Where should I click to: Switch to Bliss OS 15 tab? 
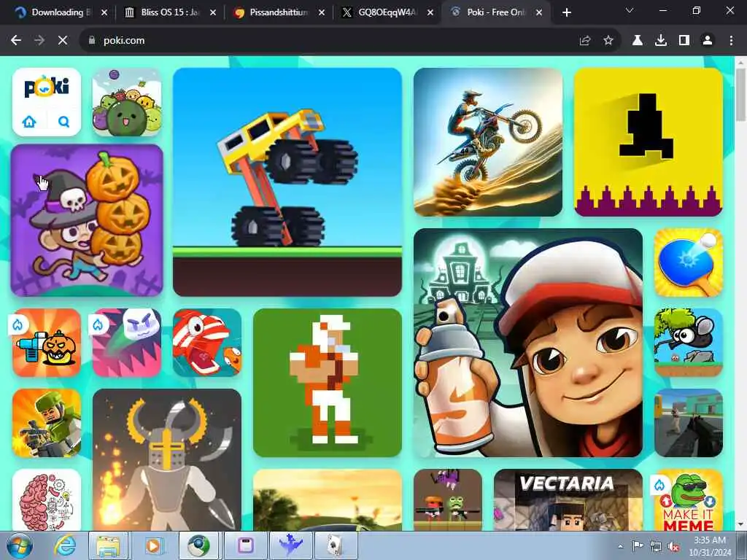[x=169, y=12]
